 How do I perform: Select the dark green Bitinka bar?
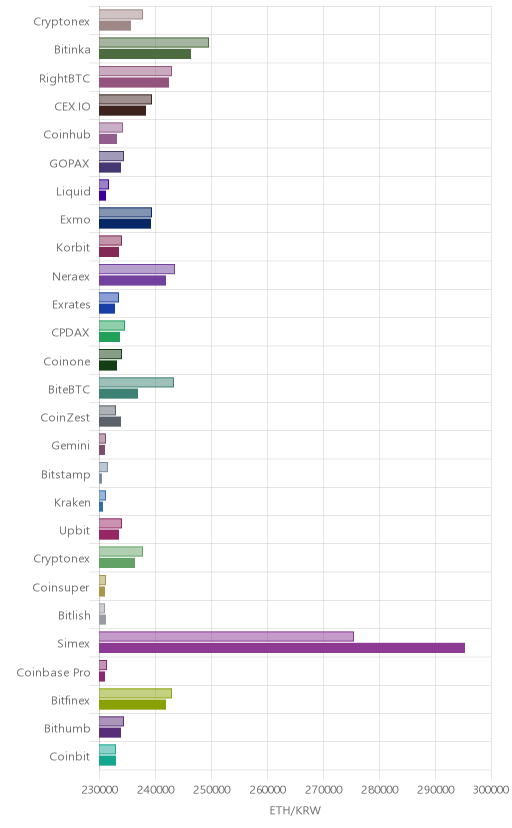145,54
